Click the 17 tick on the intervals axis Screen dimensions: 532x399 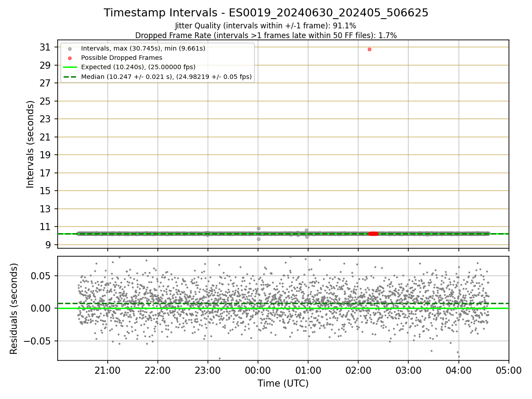[x=45, y=173]
